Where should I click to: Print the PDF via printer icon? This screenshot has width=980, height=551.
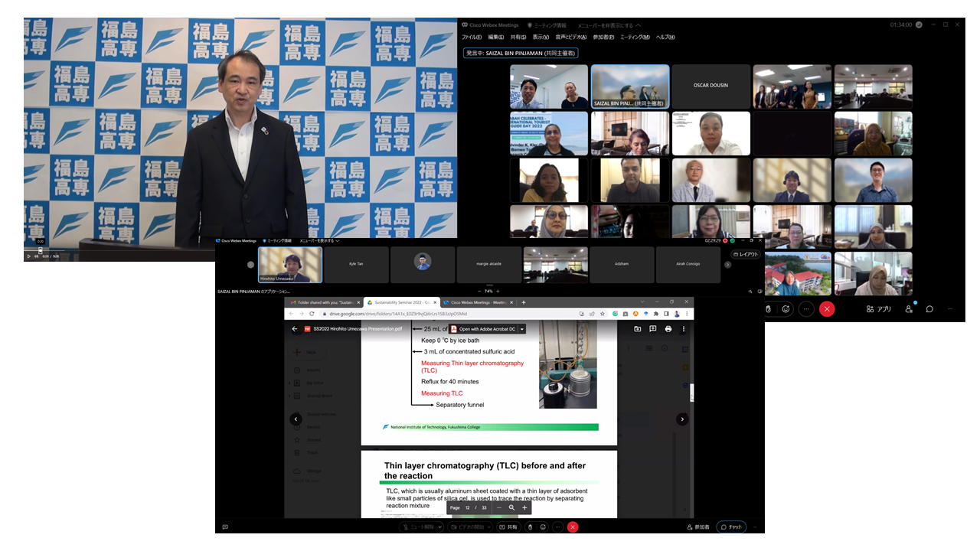668,329
